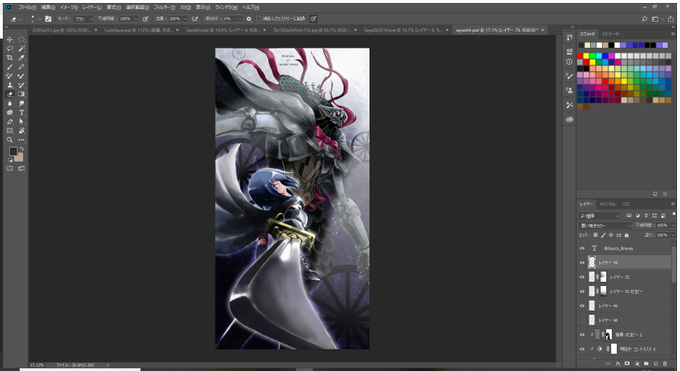
Task: Open the フィルター menu
Action: tap(164, 7)
